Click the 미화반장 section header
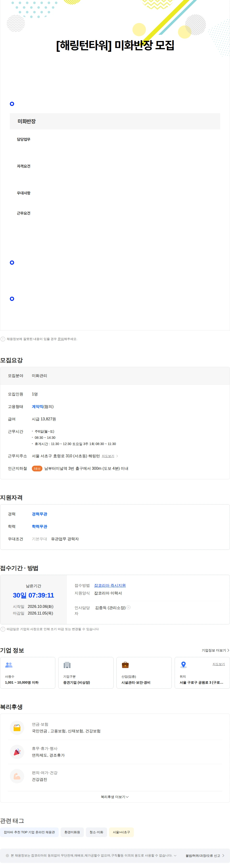 pyautogui.click(x=115, y=121)
